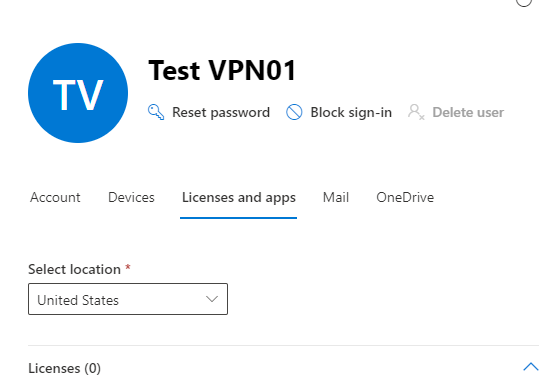547x381 pixels.
Task: Click the Delete user person icon
Action: pos(416,112)
